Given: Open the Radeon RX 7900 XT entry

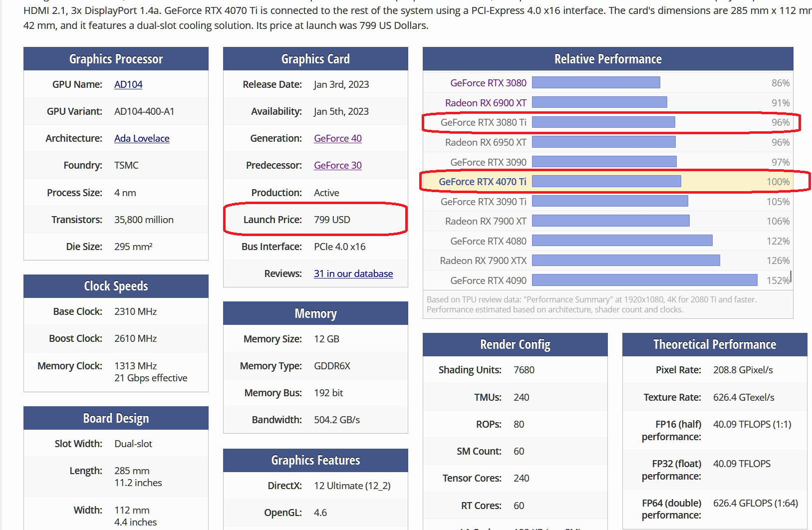Looking at the screenshot, I should point(486,221).
